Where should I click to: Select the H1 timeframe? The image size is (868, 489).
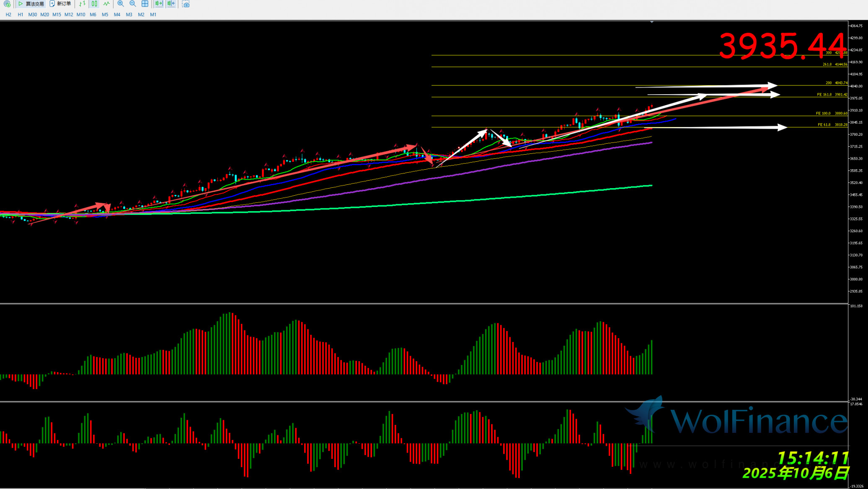[21, 15]
